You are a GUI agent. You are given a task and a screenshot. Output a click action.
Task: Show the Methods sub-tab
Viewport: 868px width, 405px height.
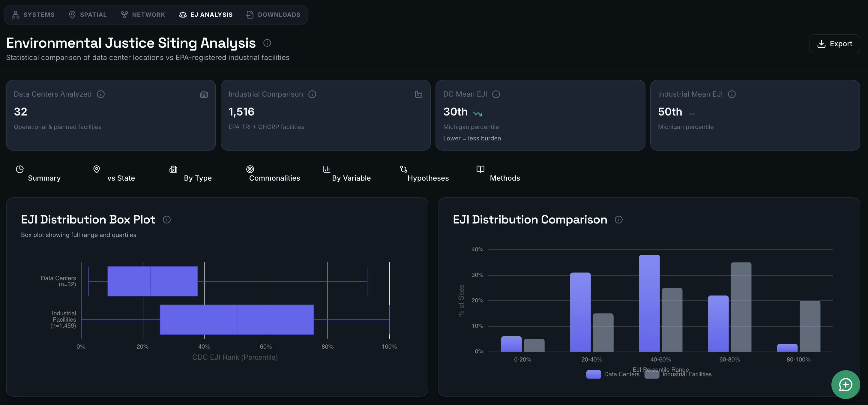[x=504, y=178]
